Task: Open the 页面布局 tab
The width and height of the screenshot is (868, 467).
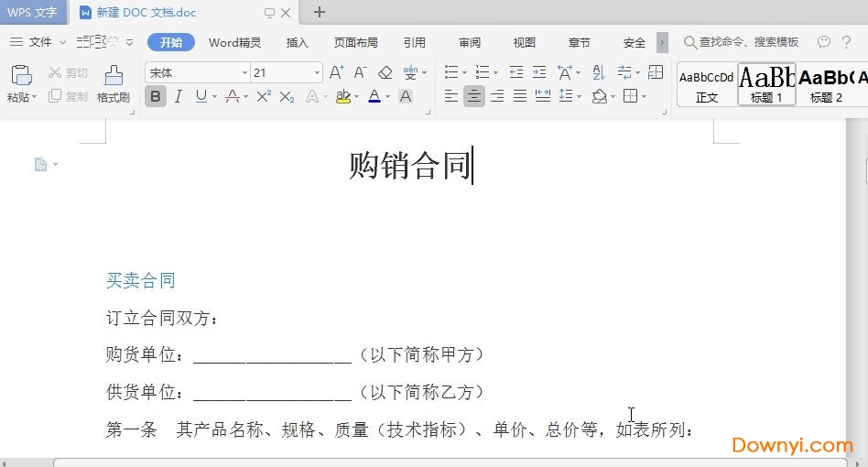Action: [356, 43]
